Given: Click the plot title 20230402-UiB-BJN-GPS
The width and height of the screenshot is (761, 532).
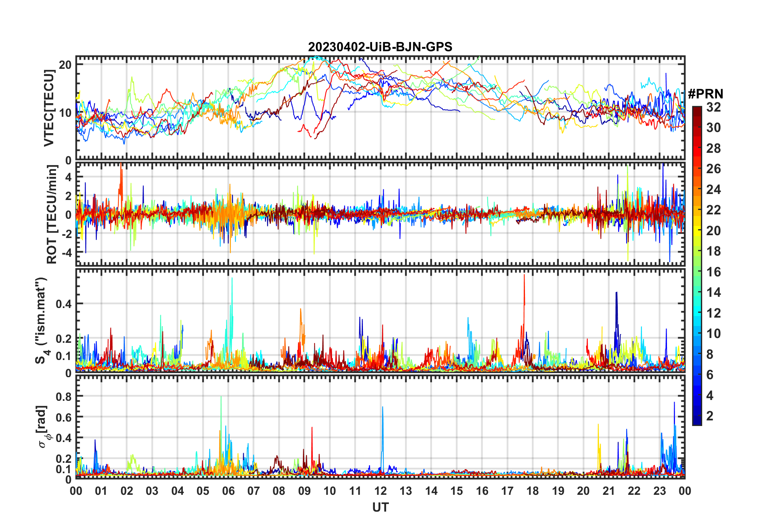Looking at the screenshot, I should click(380, 47).
